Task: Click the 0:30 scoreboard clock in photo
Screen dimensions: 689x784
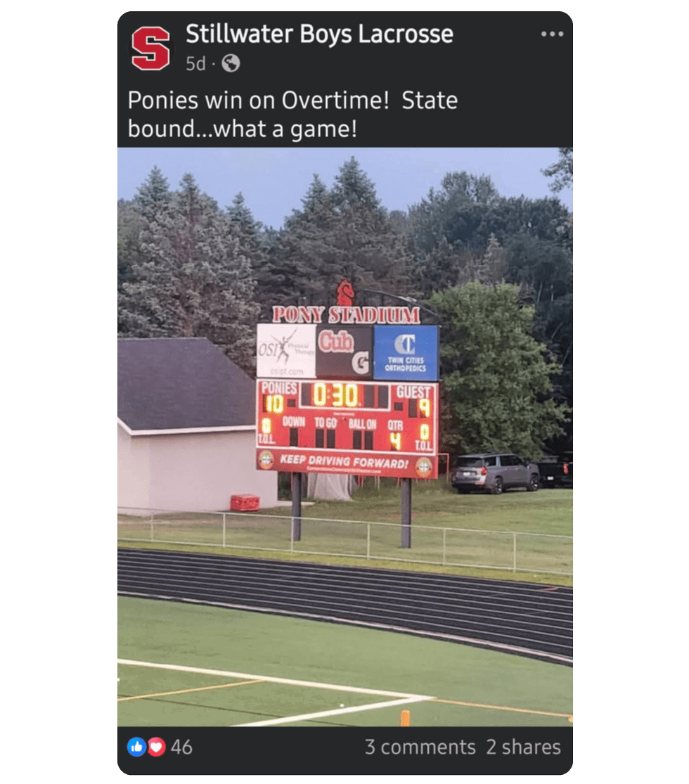Action: click(336, 396)
